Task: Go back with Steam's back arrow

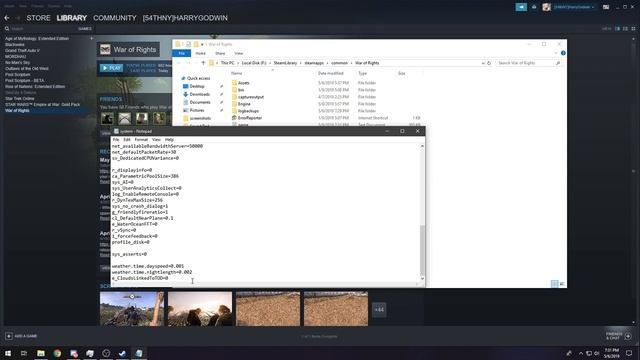Action: [7, 18]
